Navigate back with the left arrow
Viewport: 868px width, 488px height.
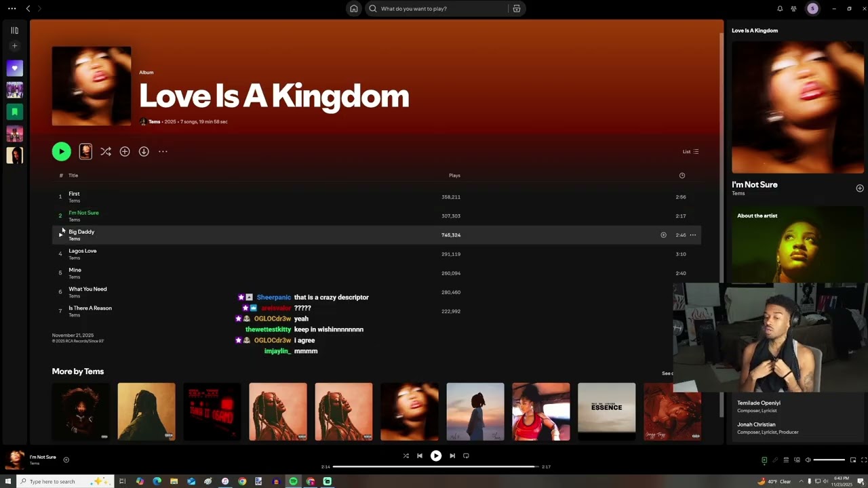coord(28,9)
